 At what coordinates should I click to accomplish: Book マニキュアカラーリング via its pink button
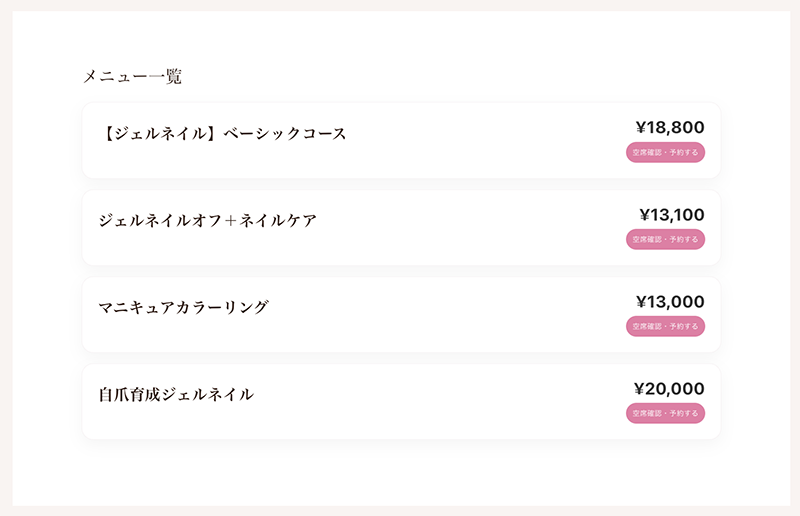coord(665,326)
